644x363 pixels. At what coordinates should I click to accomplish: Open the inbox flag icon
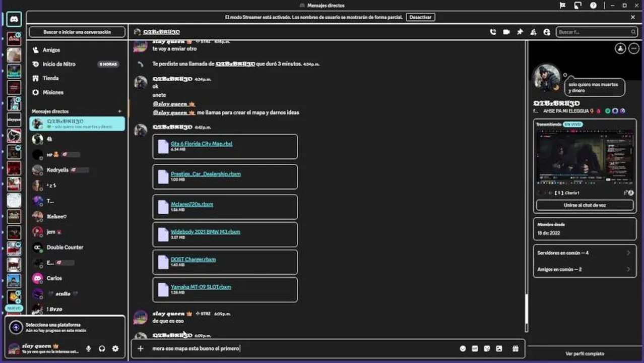click(563, 6)
